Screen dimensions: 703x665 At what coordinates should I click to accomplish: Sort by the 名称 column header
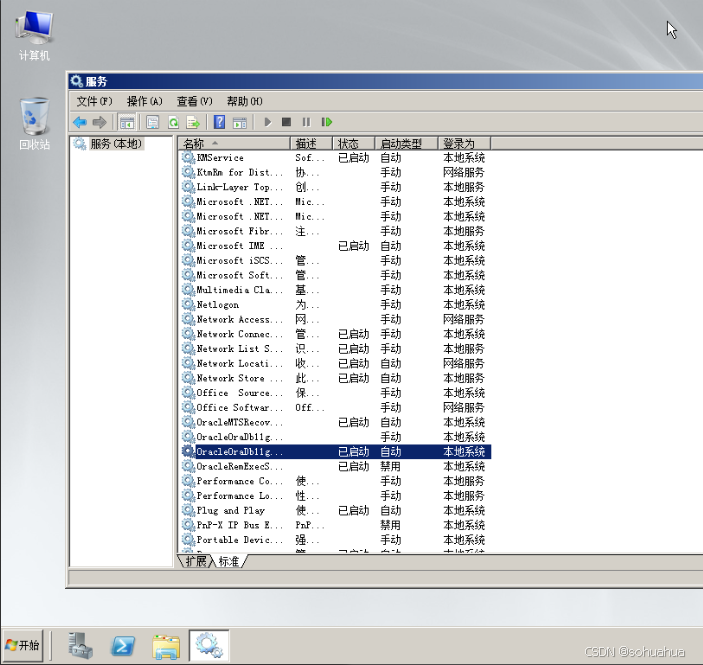tap(234, 143)
